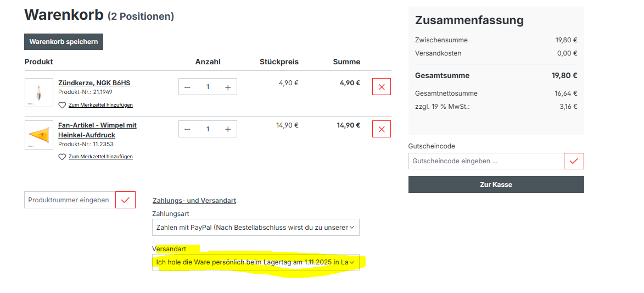Click the Zahlungs- und Versandart heading link
This screenshot has width=644, height=293.
tap(194, 201)
